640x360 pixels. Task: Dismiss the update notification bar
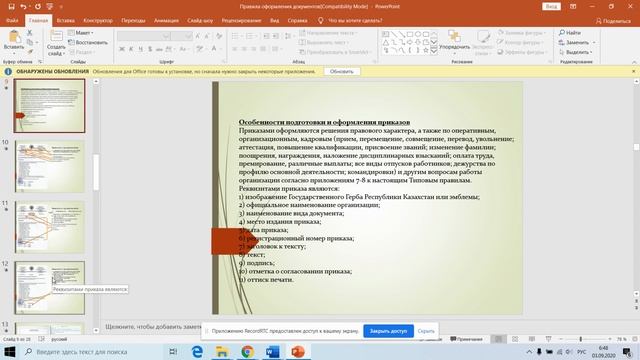tap(633, 71)
